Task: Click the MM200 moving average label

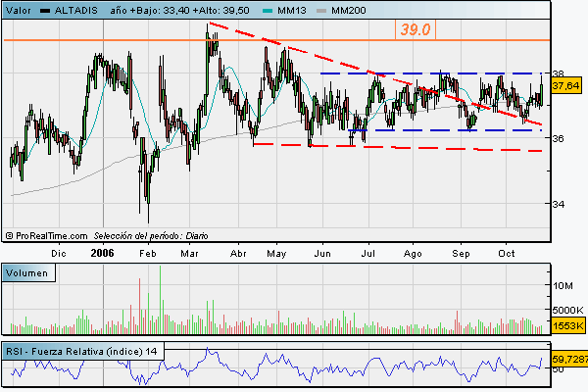Action: [x=349, y=11]
